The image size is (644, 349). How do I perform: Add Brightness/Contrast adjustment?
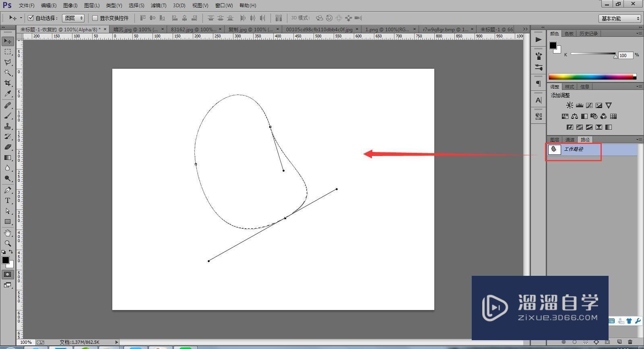pyautogui.click(x=570, y=105)
